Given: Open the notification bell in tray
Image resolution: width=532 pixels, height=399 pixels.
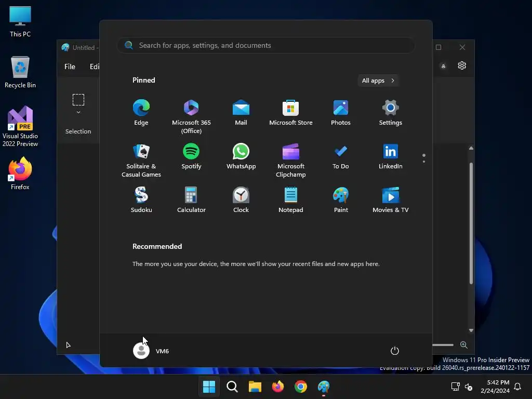Looking at the screenshot, I should tap(517, 387).
